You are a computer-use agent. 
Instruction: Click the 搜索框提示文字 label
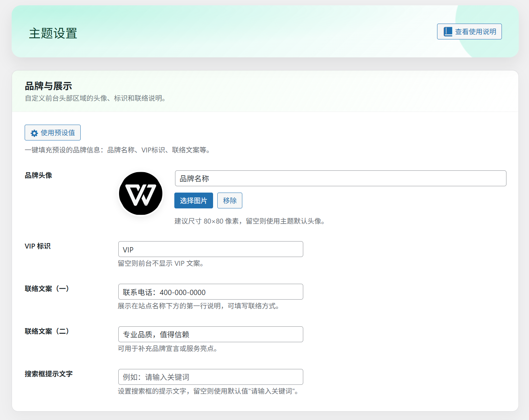coord(49,374)
